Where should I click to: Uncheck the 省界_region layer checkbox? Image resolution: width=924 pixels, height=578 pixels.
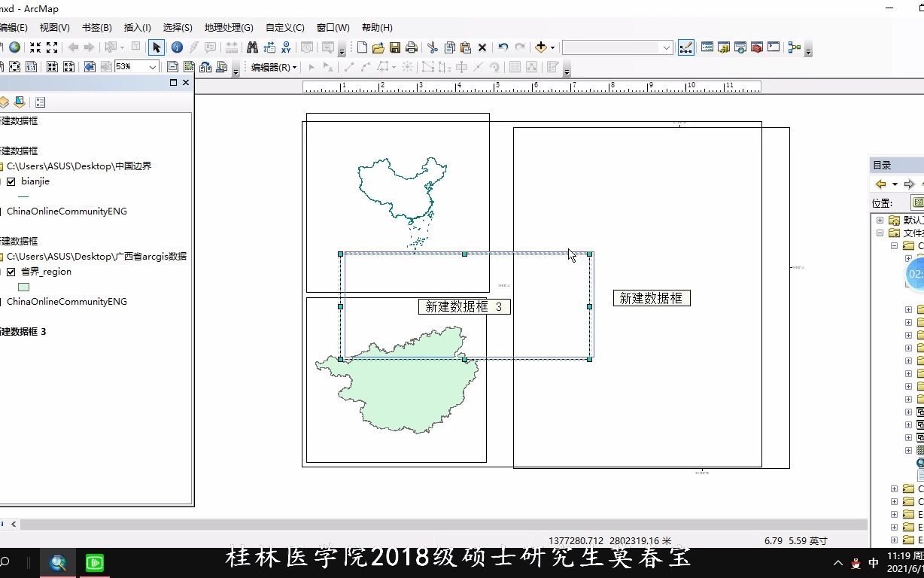tap(11, 271)
